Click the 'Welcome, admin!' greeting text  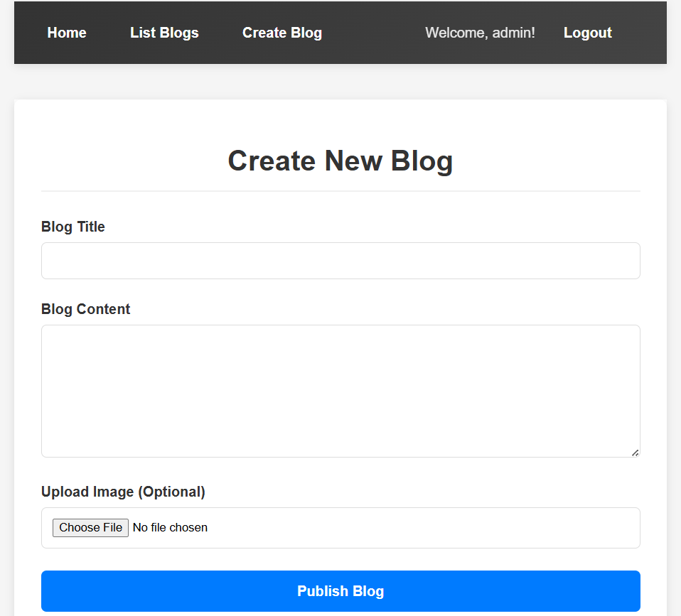(480, 33)
